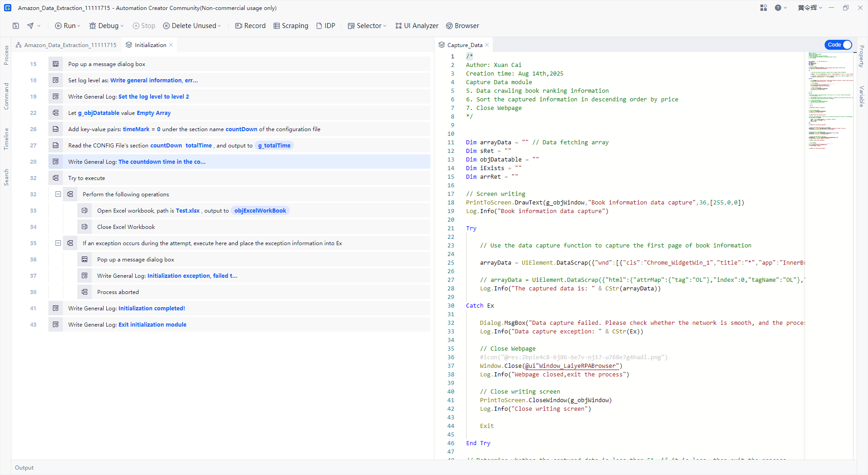Image resolution: width=868 pixels, height=475 pixels.
Task: Launch the UI Analyzer
Action: pos(416,26)
